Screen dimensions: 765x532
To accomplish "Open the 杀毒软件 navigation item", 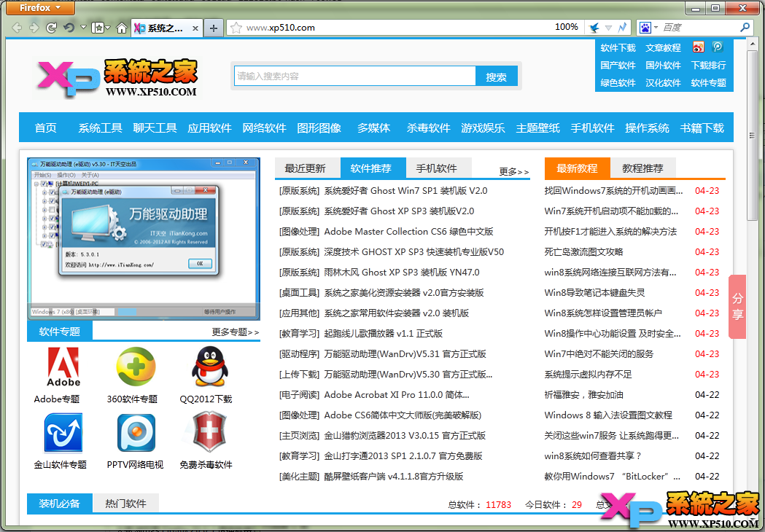I will [x=428, y=128].
